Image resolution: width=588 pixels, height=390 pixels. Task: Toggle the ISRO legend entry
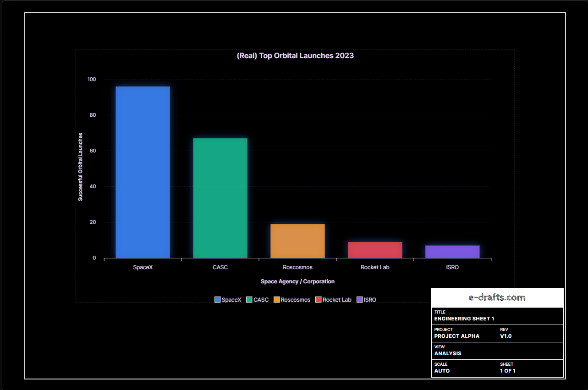366,300
